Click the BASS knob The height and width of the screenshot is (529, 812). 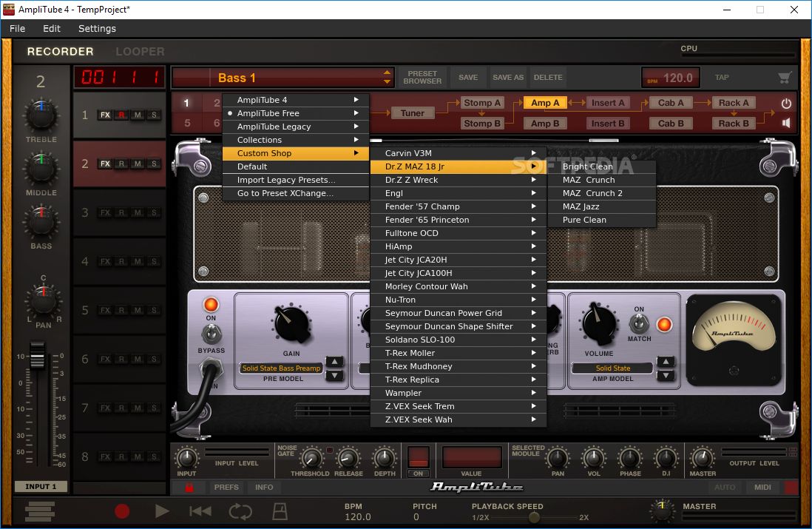click(x=41, y=222)
